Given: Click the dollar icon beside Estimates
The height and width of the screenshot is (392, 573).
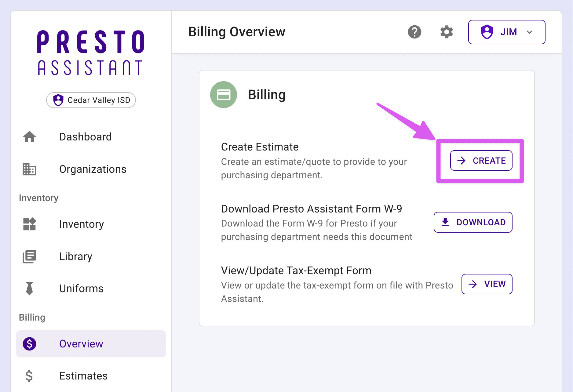Looking at the screenshot, I should pos(29,376).
